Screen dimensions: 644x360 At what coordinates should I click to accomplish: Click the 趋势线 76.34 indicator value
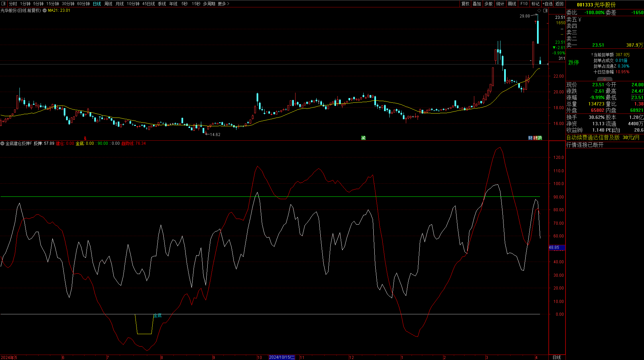[133, 143]
